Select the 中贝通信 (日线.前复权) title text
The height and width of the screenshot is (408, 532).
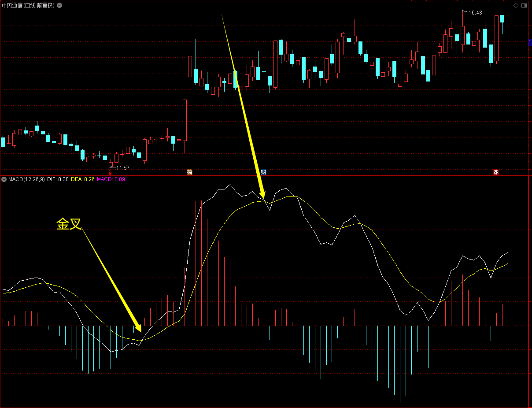click(x=29, y=5)
